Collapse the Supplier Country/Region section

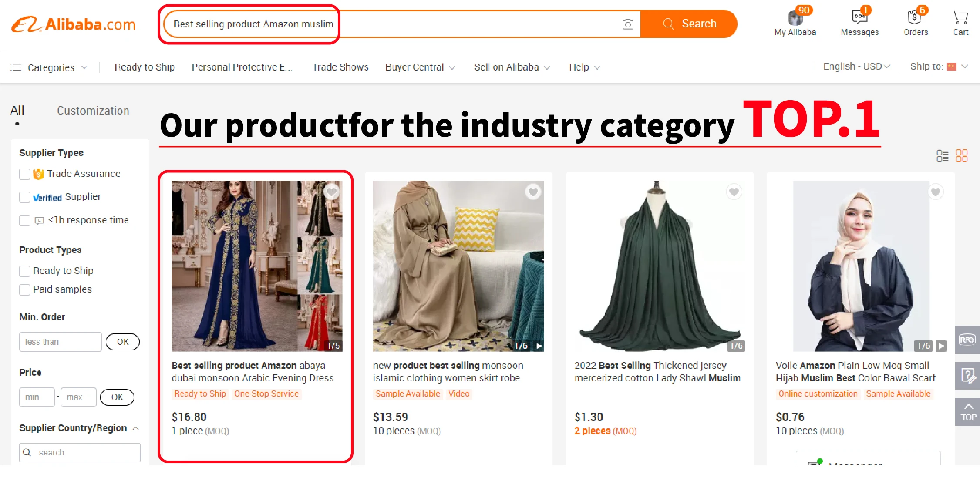pos(136,428)
